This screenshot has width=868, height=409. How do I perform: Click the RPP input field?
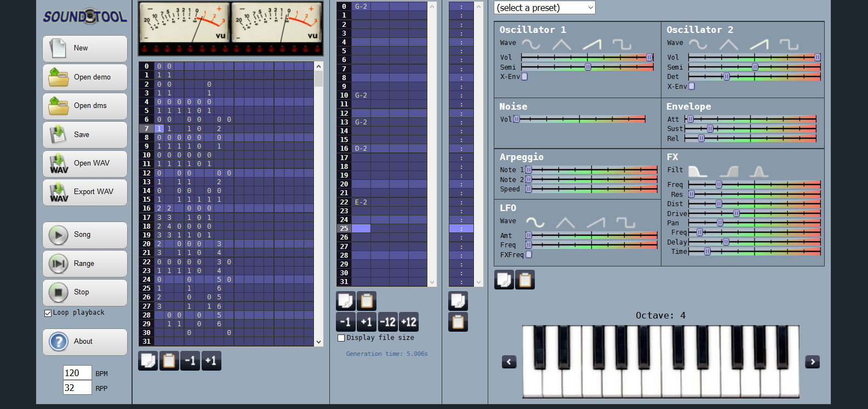click(x=77, y=388)
